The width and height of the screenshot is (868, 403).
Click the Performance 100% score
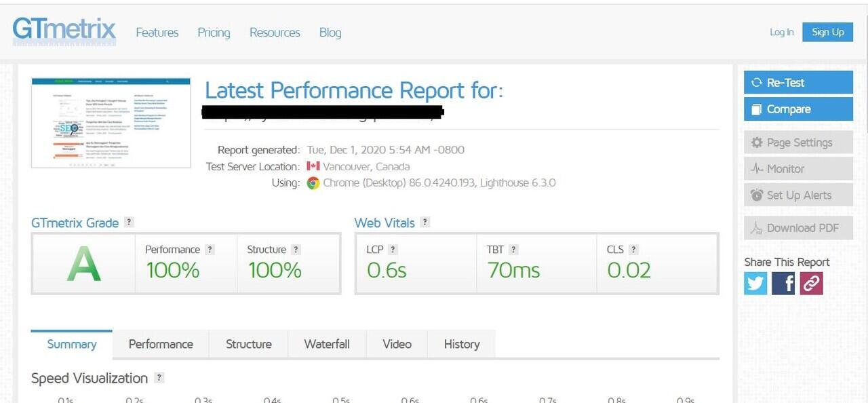coord(173,270)
